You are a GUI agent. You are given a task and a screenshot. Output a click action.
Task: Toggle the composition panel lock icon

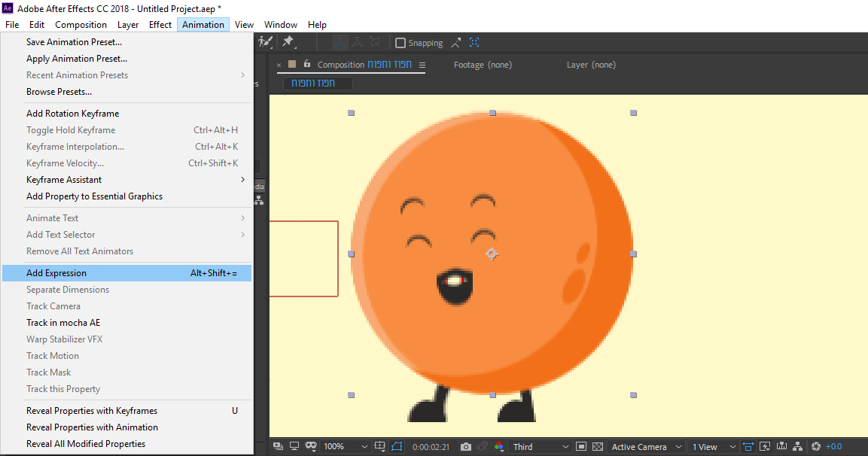pyautogui.click(x=306, y=65)
